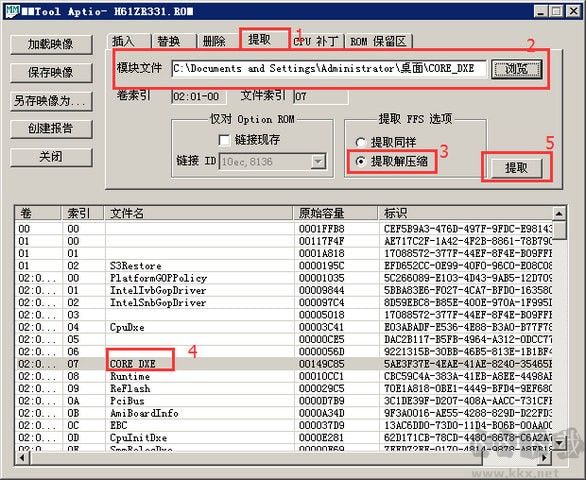Click the 索引 column header
Image resolution: width=586 pixels, height=480 pixels.
coord(82,213)
